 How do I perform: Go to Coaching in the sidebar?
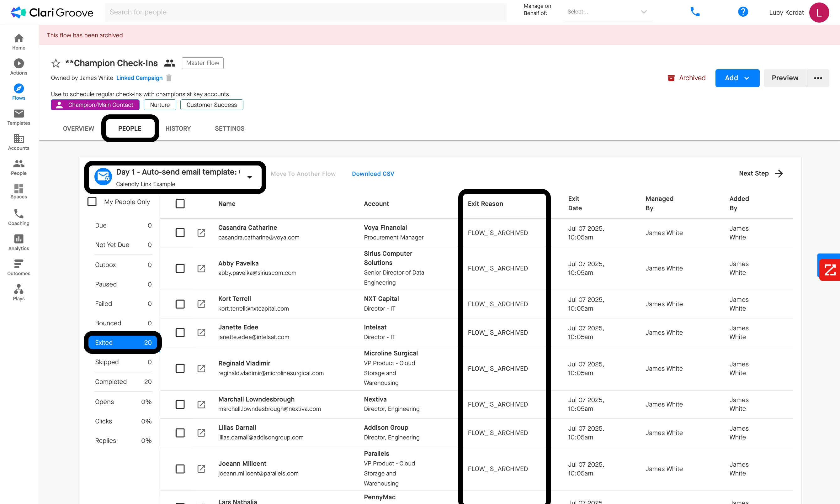coord(19,217)
